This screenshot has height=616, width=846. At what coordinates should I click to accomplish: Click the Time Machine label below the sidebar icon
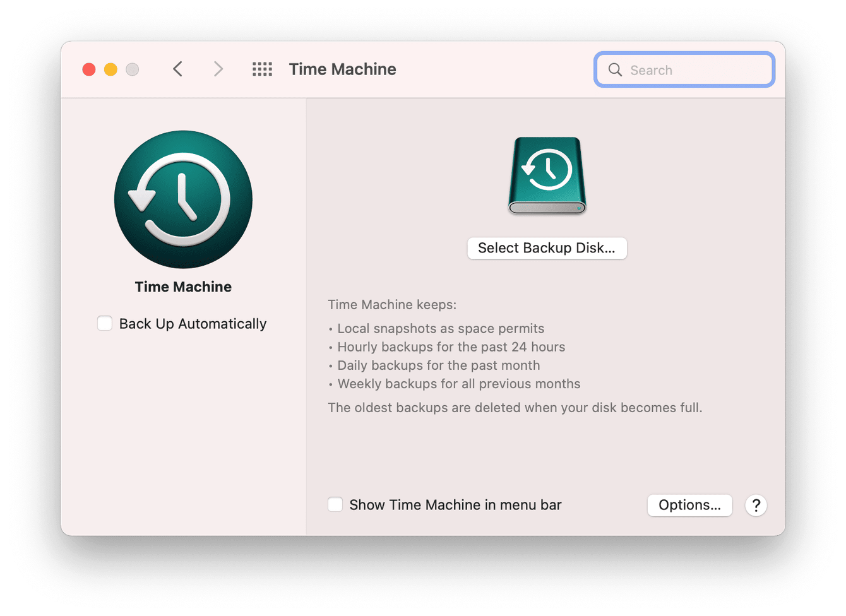tap(183, 287)
